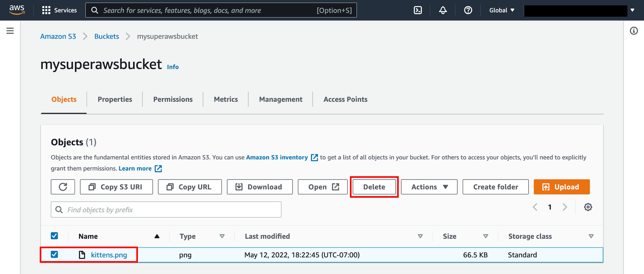Image resolution: width=644 pixels, height=274 pixels.
Task: Switch to the Metrics tab
Action: pyautogui.click(x=226, y=99)
